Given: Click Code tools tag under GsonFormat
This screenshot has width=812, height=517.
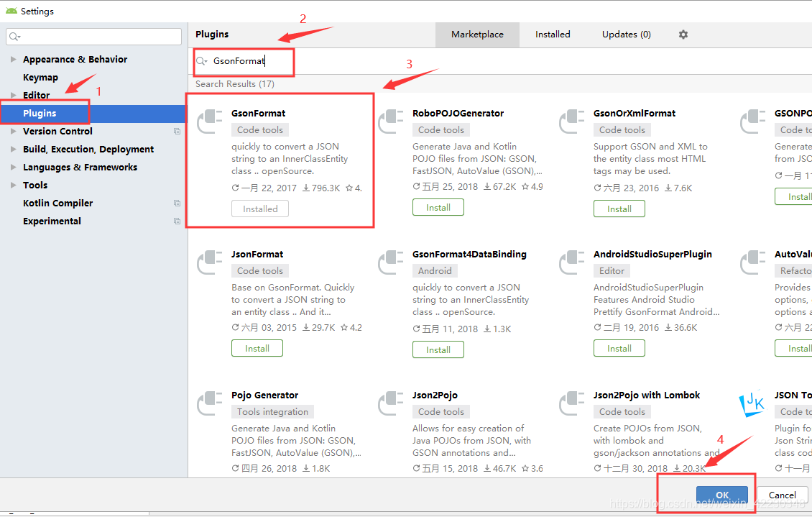Looking at the screenshot, I should pyautogui.click(x=260, y=130).
